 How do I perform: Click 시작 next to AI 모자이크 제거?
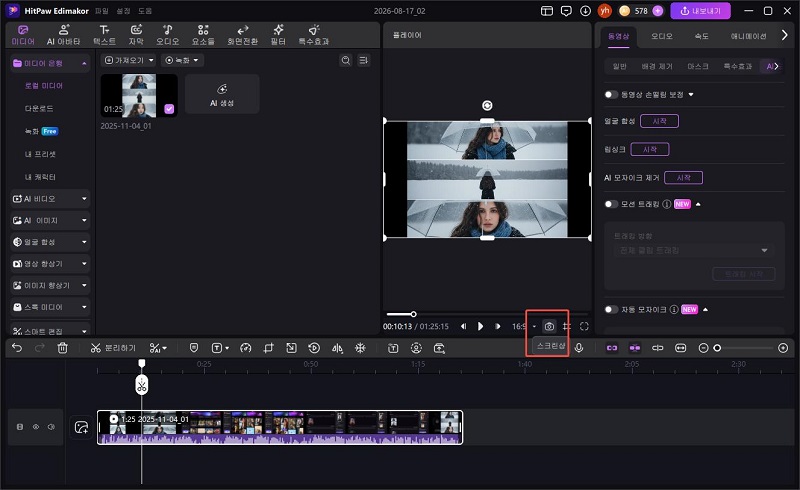click(683, 178)
